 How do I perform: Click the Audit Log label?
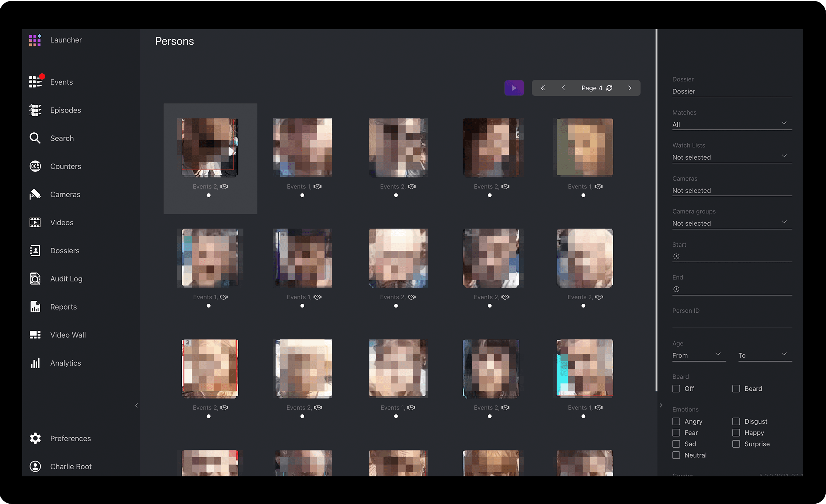point(66,279)
